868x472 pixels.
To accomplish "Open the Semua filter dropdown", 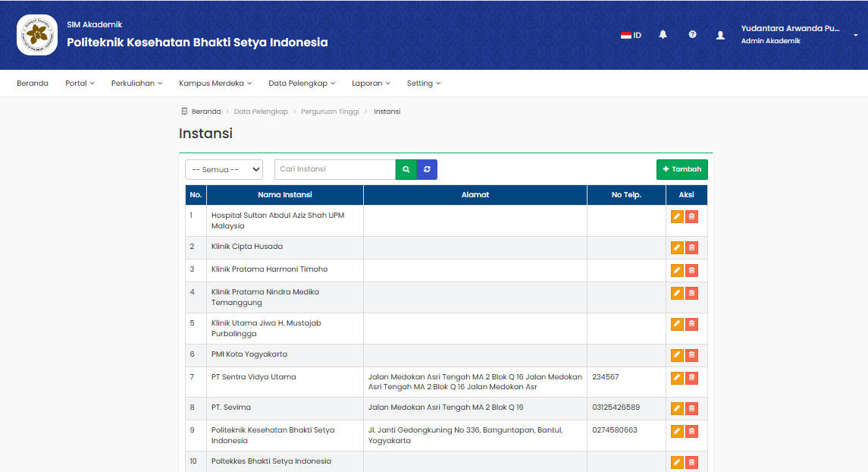I will coord(224,169).
